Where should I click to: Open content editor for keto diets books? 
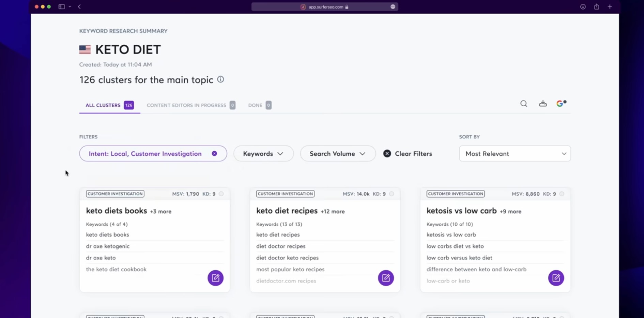(215, 278)
